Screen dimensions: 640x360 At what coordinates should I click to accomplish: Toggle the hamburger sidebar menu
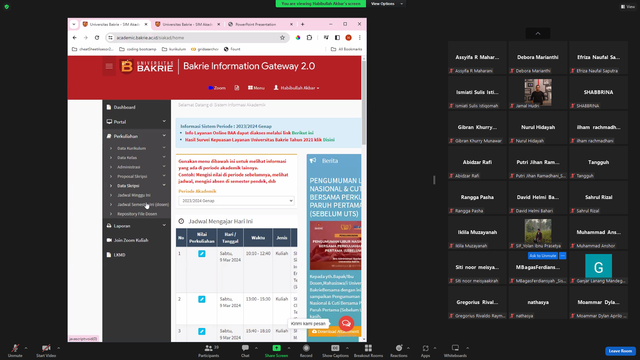(x=109, y=66)
